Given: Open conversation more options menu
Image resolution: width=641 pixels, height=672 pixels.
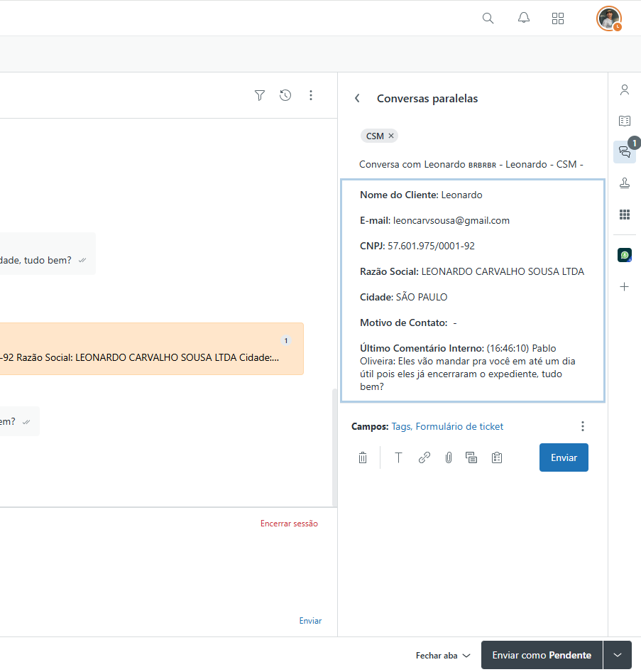Looking at the screenshot, I should [x=311, y=95].
